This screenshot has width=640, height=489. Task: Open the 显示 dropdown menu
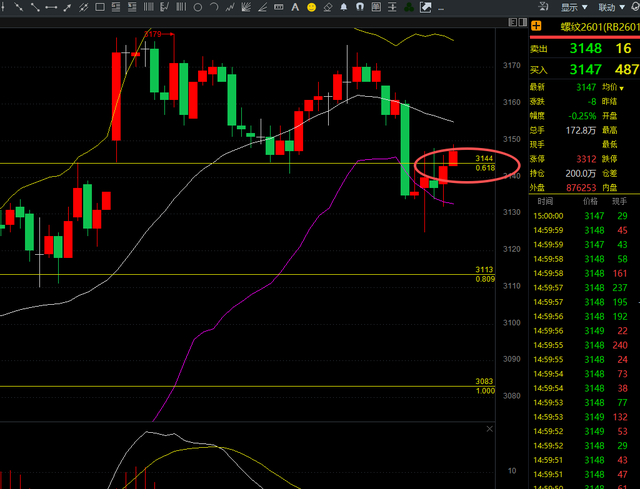tap(574, 7)
